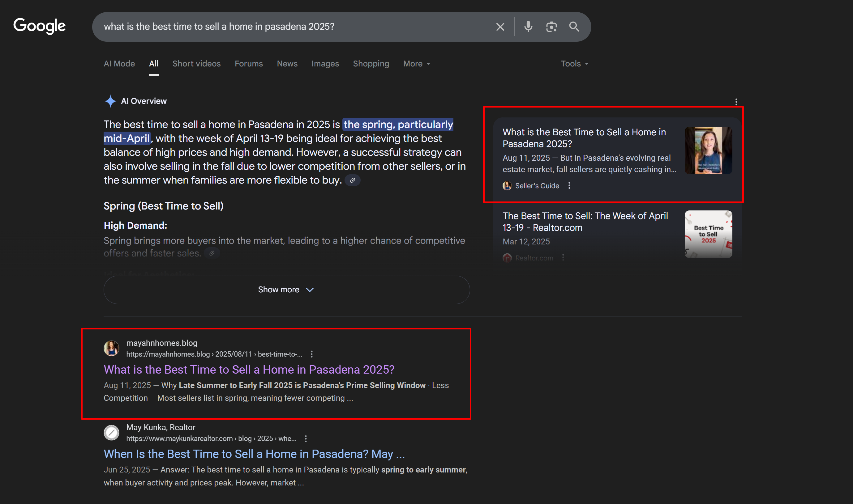Click link icon after first AI paragraph
The height and width of the screenshot is (504, 853).
(x=352, y=180)
